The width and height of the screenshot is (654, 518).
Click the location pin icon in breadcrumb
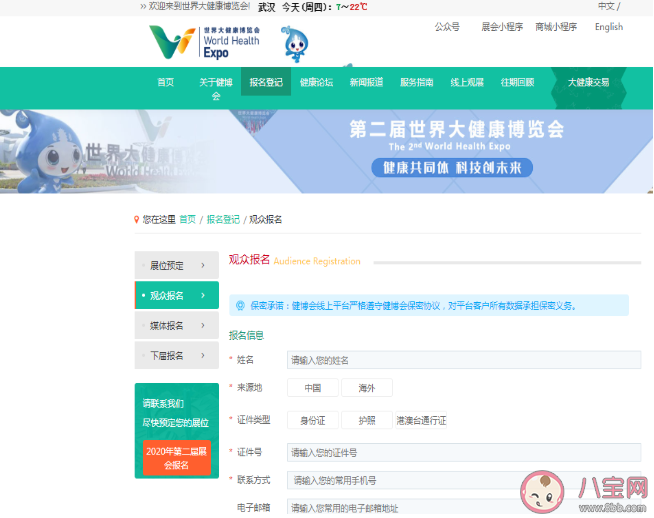click(136, 219)
